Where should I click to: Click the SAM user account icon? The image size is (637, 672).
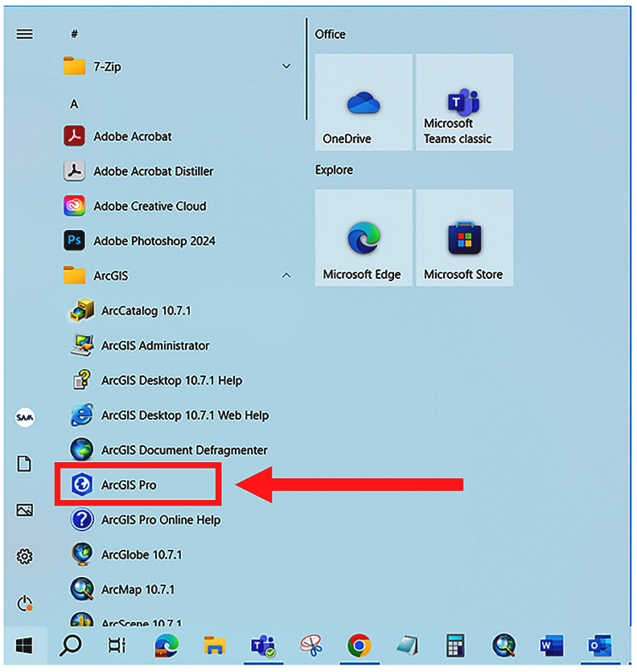[24, 417]
